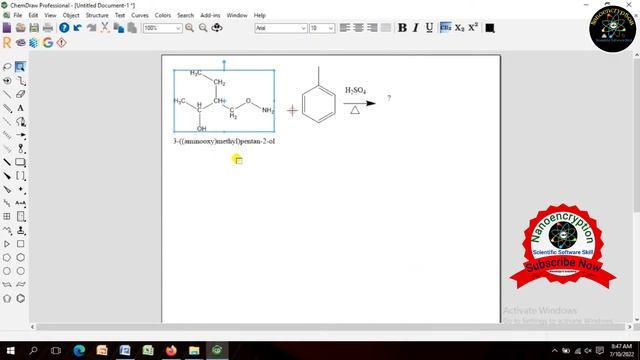The height and width of the screenshot is (360, 640).
Task: Click the horizontal scrollbar
Action: coord(331,327)
